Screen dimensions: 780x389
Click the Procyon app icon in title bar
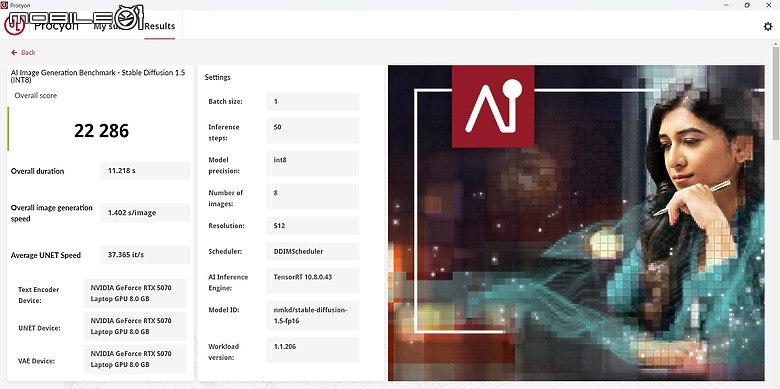[4, 5]
